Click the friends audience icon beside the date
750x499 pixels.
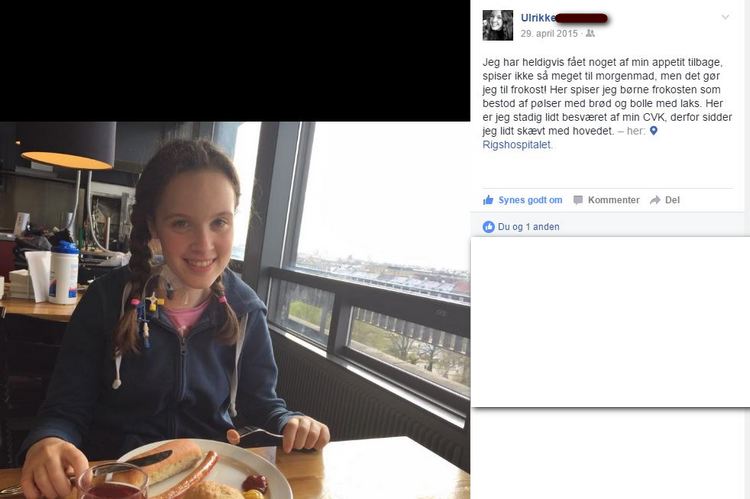pos(590,33)
